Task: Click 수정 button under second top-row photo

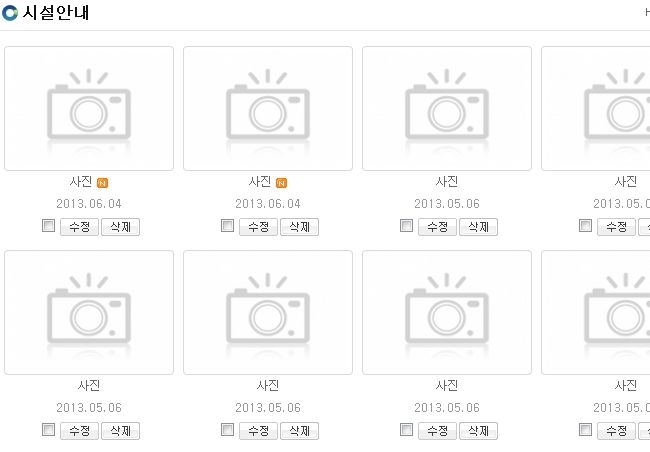Action: (259, 227)
